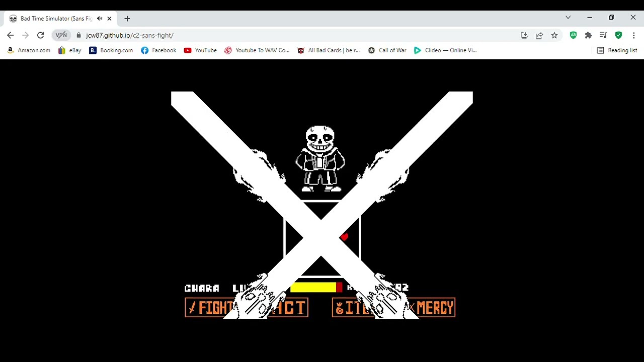Select the jcw87.github.io address bar URL
The height and width of the screenshot is (362, 644).
tap(130, 35)
